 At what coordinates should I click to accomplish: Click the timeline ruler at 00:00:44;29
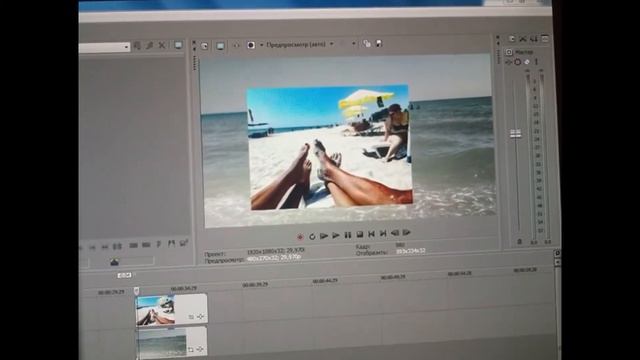tap(325, 281)
